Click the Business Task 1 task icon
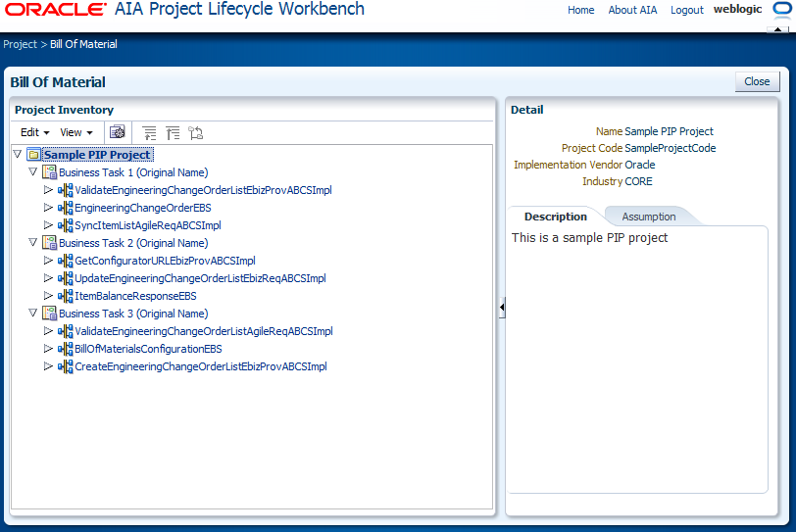 click(x=49, y=172)
